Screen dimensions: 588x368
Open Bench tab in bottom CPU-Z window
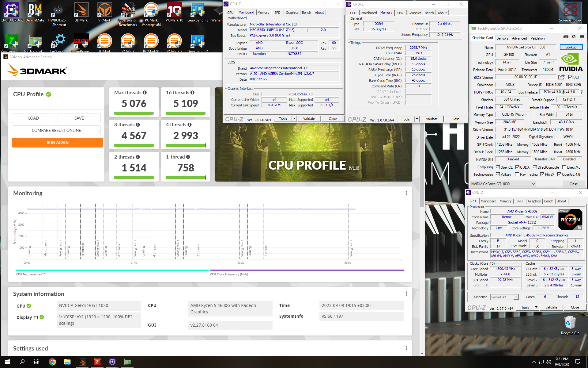point(548,201)
